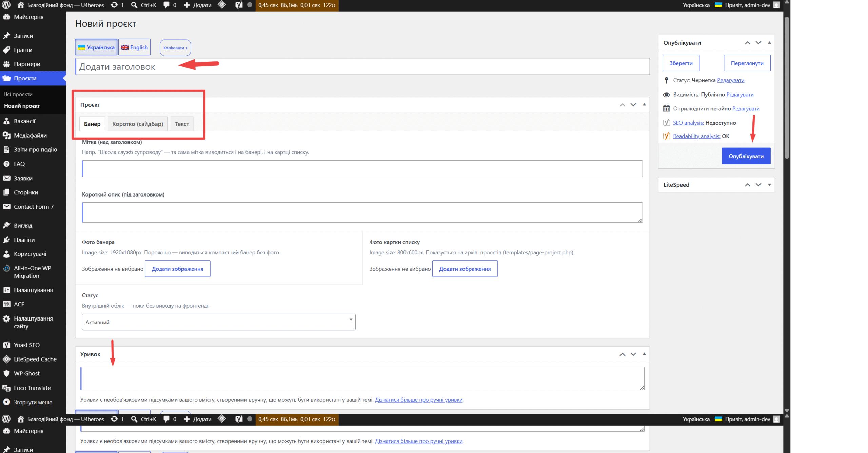Open Плагіни in the sidebar
This screenshot has width=868, height=453.
[x=24, y=240]
